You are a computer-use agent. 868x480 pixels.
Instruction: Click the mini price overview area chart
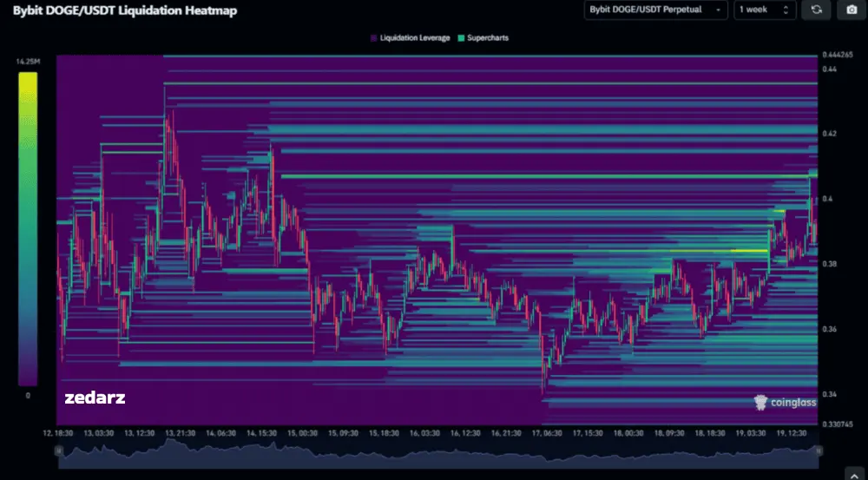click(x=437, y=454)
